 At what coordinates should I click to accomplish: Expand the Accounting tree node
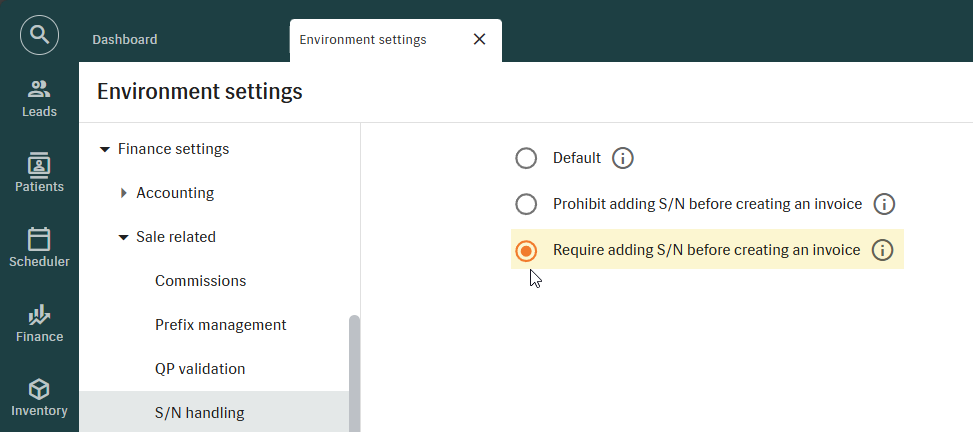pos(124,193)
